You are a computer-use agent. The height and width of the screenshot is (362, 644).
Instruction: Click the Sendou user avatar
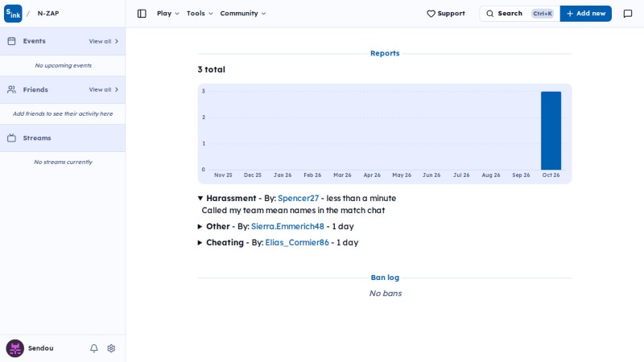point(14,348)
